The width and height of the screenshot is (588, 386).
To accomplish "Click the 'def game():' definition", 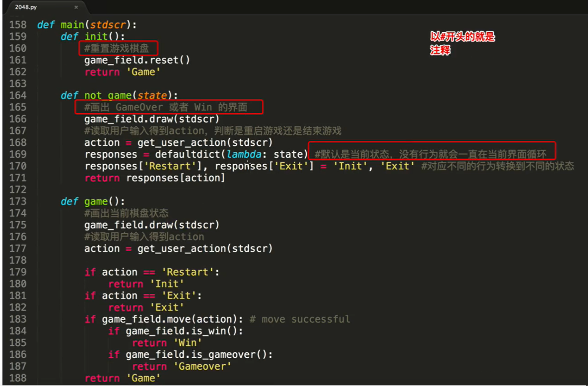I will click(93, 201).
